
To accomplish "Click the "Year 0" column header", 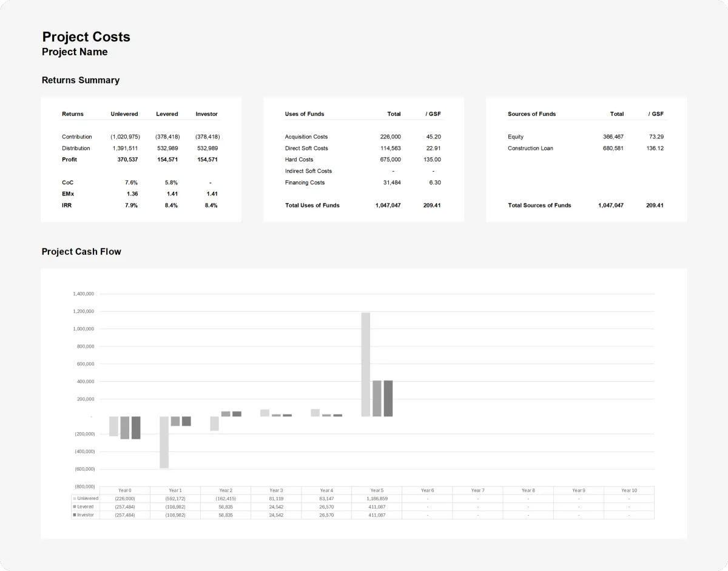I will tap(125, 490).
